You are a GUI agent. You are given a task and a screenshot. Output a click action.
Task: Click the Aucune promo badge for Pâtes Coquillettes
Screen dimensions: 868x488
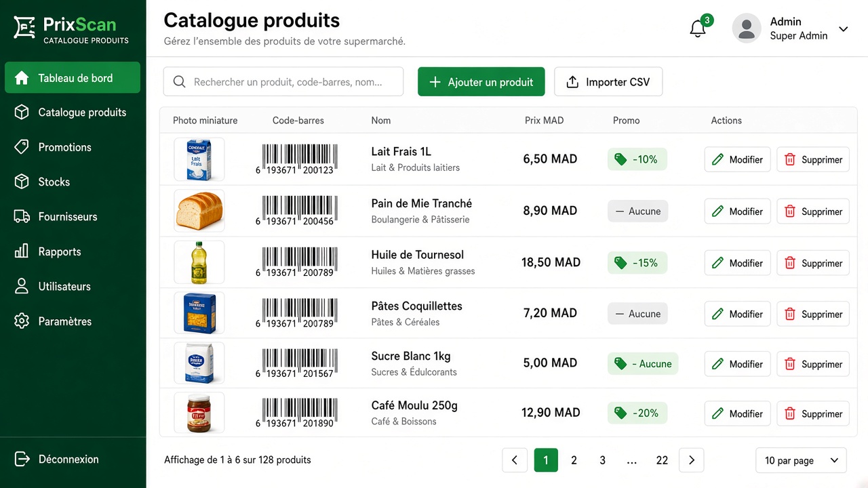click(637, 314)
